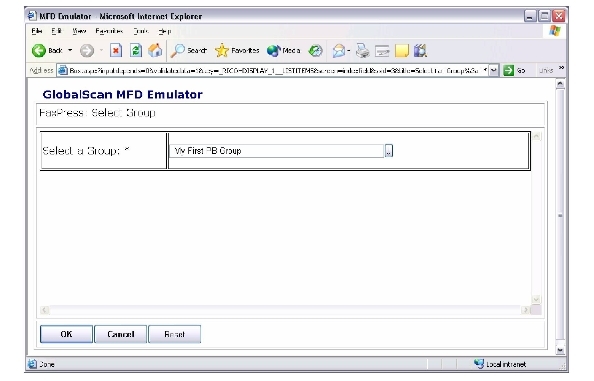The image size is (594, 381).
Task: Open the Favorites star
Action: 237,50
